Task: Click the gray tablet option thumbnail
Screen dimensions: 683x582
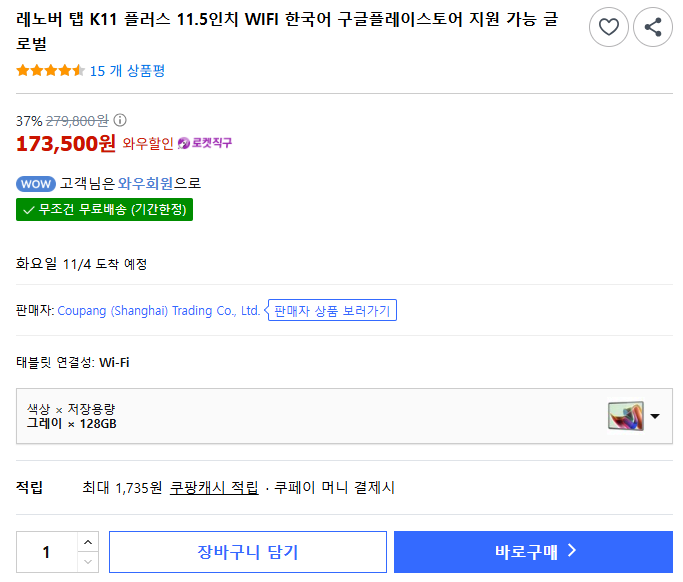Action: [x=625, y=416]
